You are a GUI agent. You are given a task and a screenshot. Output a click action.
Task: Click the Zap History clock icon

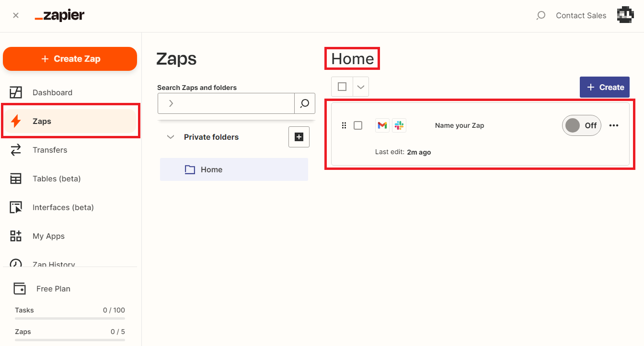pyautogui.click(x=16, y=263)
